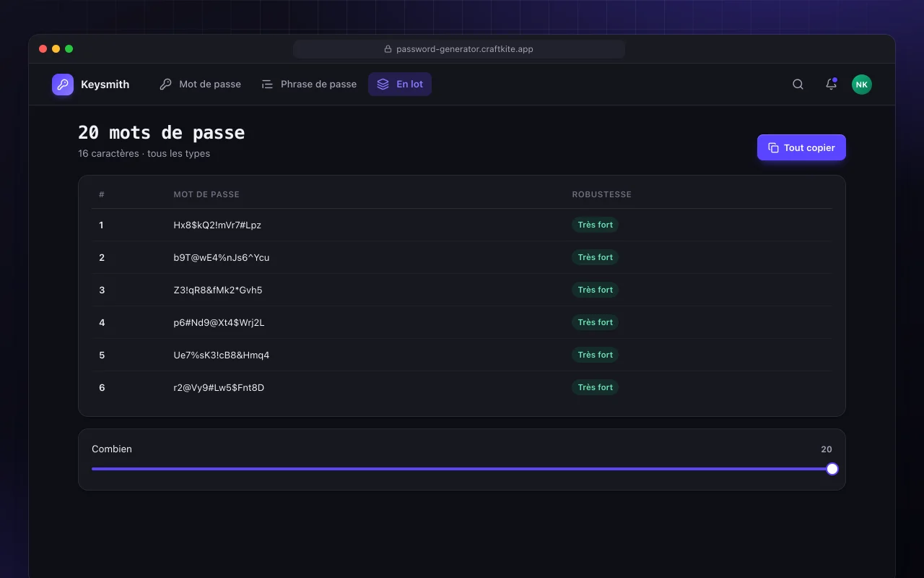Click the Combien label
The width and height of the screenshot is (924, 578).
pyautogui.click(x=112, y=449)
